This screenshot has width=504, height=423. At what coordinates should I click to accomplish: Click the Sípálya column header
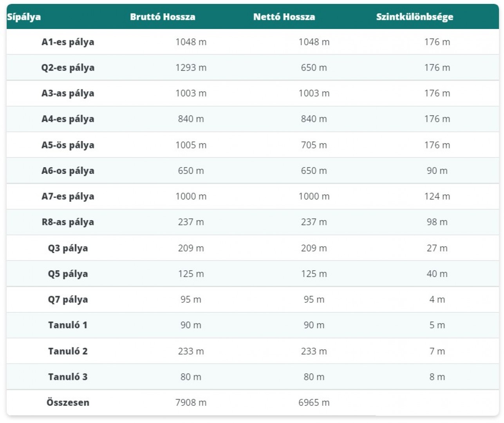click(24, 17)
